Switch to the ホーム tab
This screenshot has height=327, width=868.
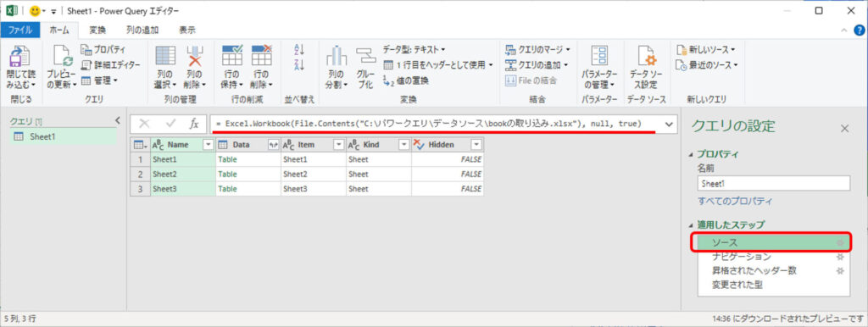point(59,30)
